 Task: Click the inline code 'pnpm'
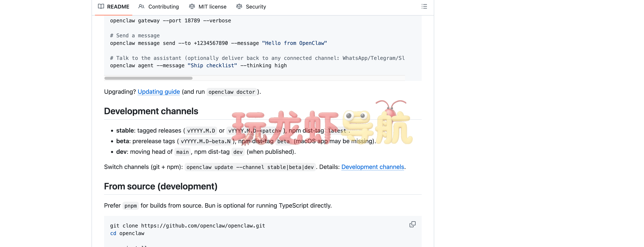pos(131,206)
